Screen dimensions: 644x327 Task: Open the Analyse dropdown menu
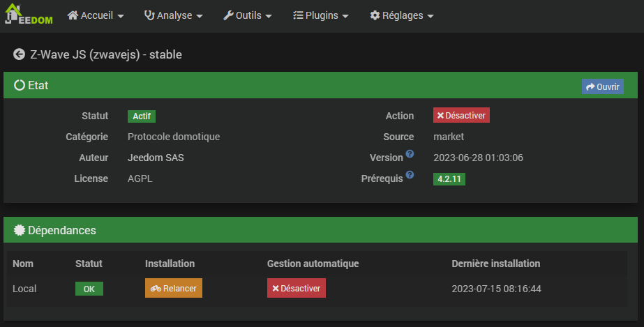pyautogui.click(x=174, y=15)
